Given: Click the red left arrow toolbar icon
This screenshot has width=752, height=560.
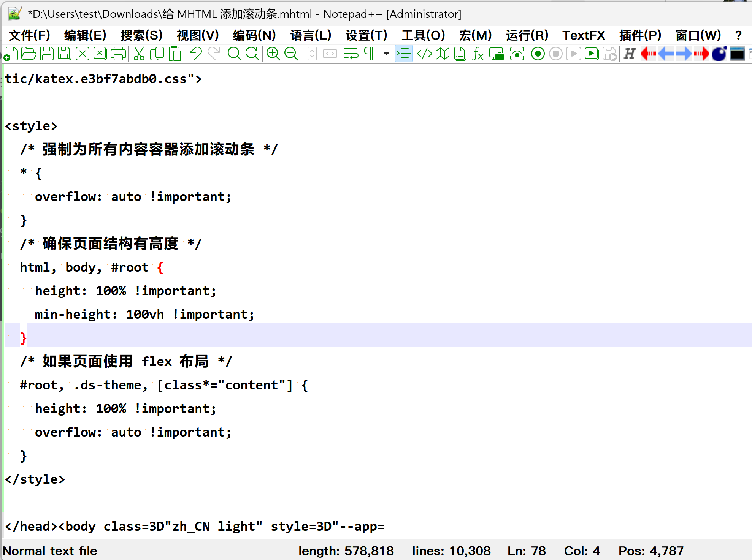Looking at the screenshot, I should pyautogui.click(x=648, y=54).
